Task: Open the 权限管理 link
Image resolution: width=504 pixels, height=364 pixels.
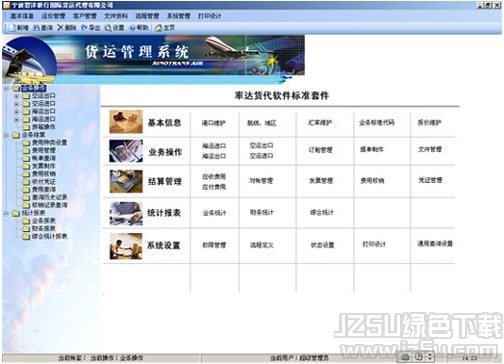Action: (214, 245)
